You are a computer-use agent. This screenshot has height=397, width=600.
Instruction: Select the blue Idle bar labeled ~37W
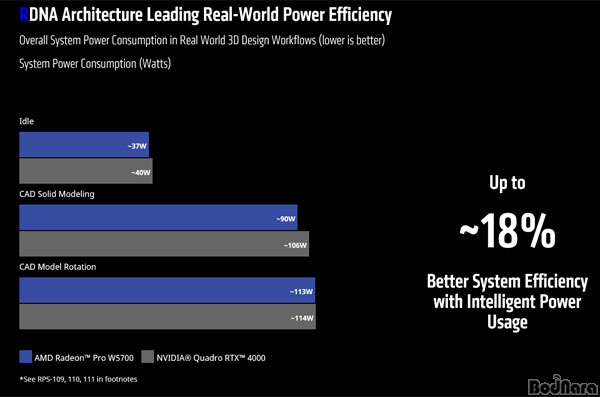[84, 145]
